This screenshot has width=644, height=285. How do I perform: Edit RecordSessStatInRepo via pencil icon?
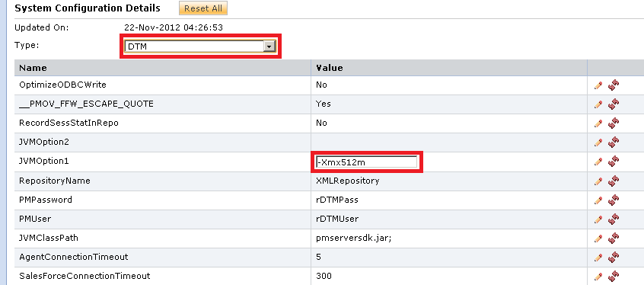(x=598, y=123)
